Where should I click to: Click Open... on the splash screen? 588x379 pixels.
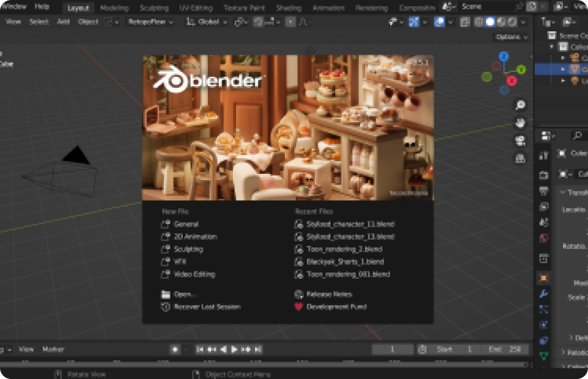(178, 295)
